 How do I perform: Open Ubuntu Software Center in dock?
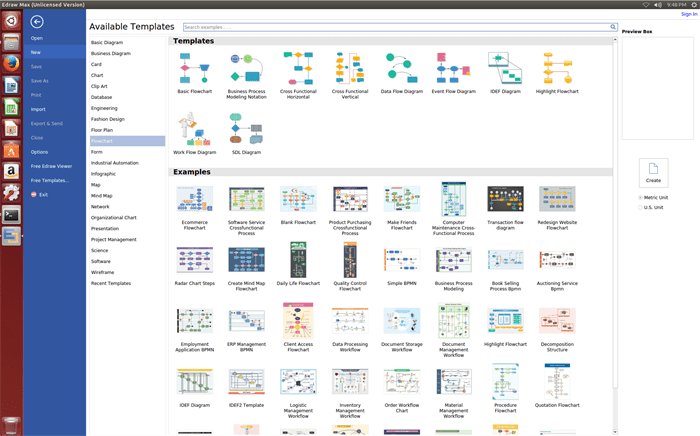click(11, 150)
